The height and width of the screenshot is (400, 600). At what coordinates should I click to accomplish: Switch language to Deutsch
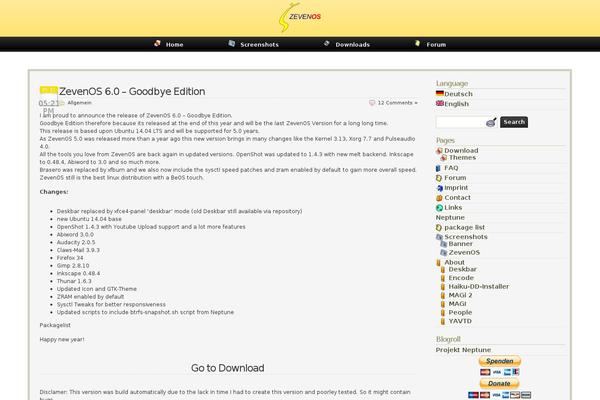(458, 94)
